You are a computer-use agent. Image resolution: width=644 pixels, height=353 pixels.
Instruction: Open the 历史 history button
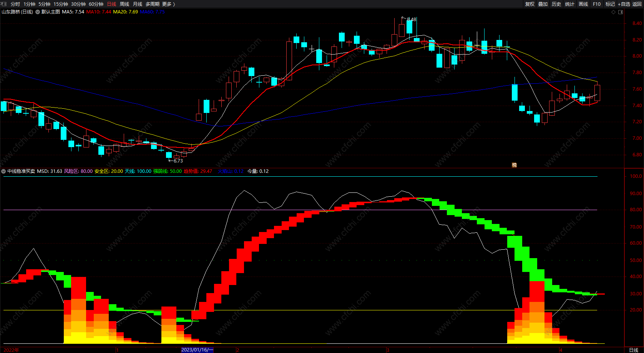556,4
